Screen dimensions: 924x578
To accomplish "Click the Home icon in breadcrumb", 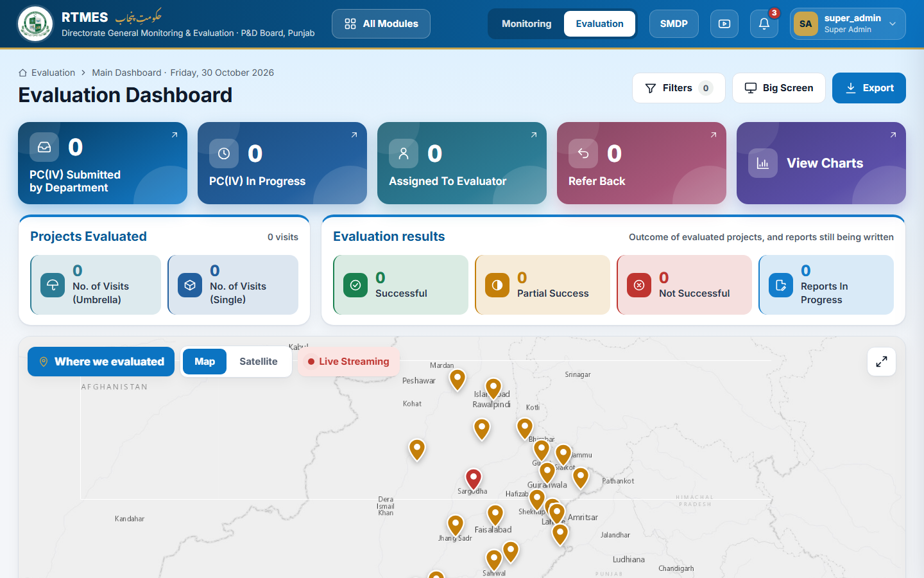I will point(23,73).
